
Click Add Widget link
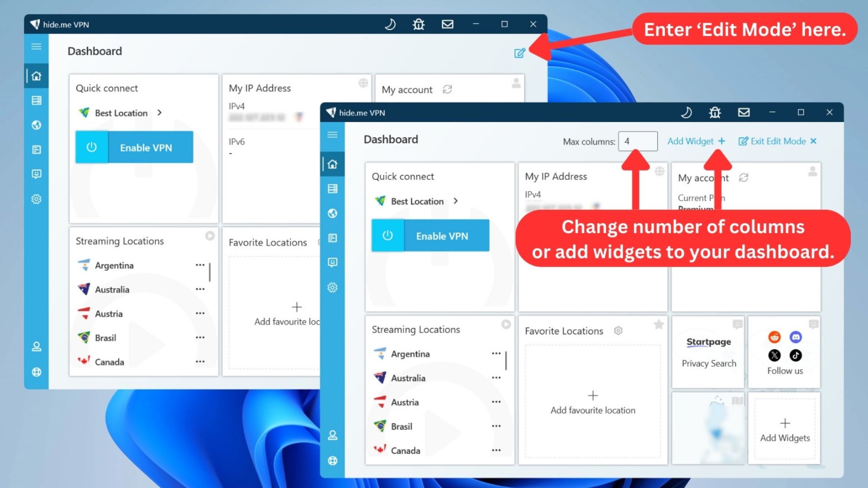pos(696,141)
